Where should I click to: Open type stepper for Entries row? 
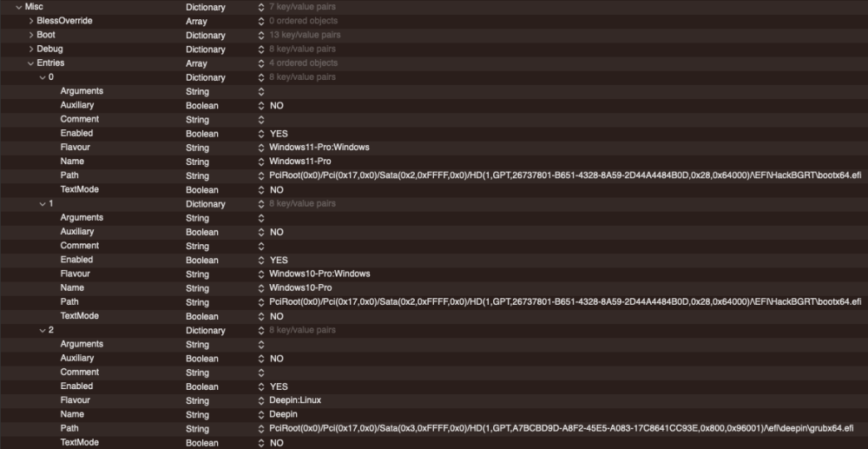coord(261,63)
